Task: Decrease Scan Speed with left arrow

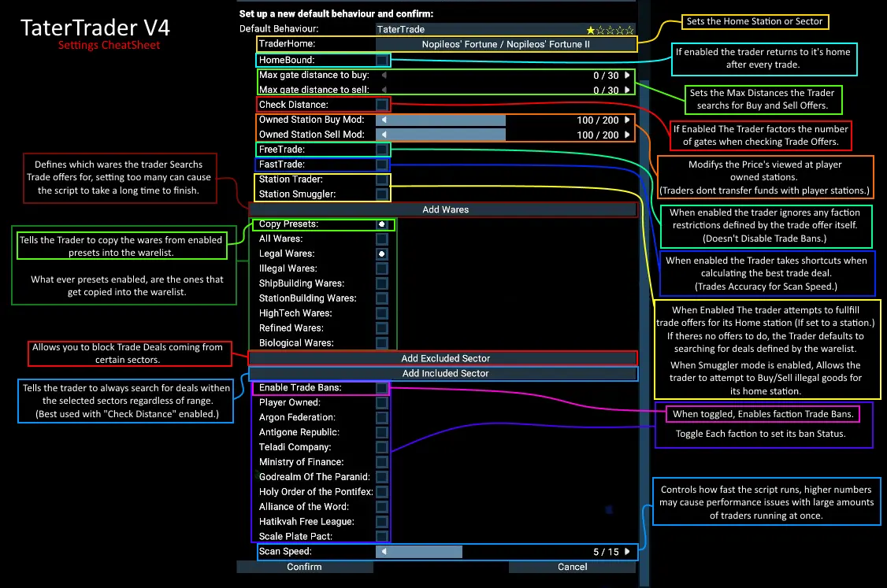Action: (384, 552)
